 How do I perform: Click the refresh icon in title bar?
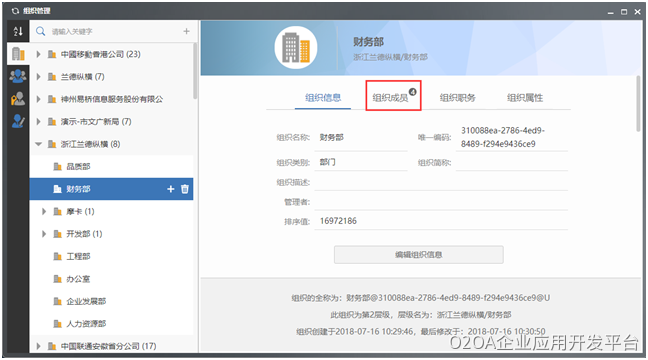(x=15, y=11)
